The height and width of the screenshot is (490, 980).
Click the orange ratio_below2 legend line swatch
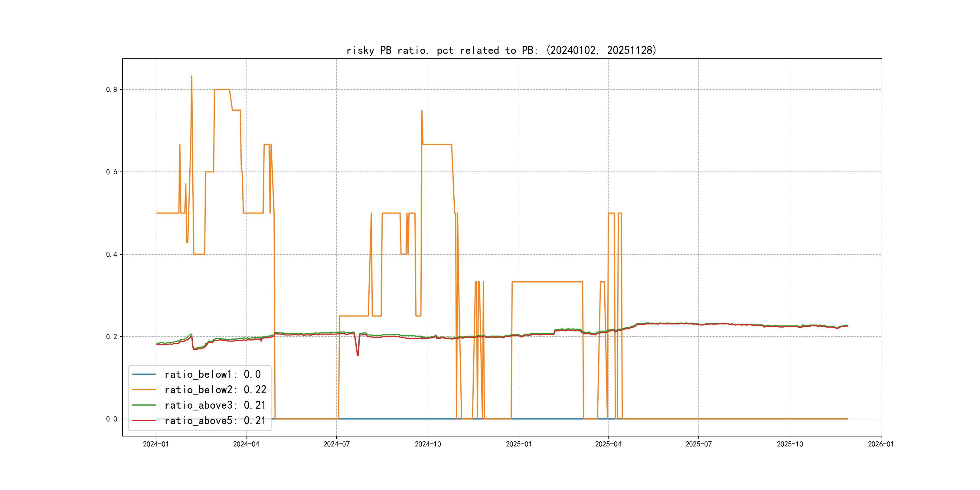[144, 390]
